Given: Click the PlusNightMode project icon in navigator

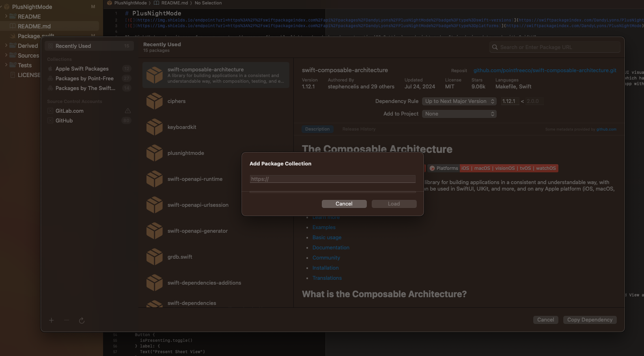Looking at the screenshot, I should click(6, 7).
